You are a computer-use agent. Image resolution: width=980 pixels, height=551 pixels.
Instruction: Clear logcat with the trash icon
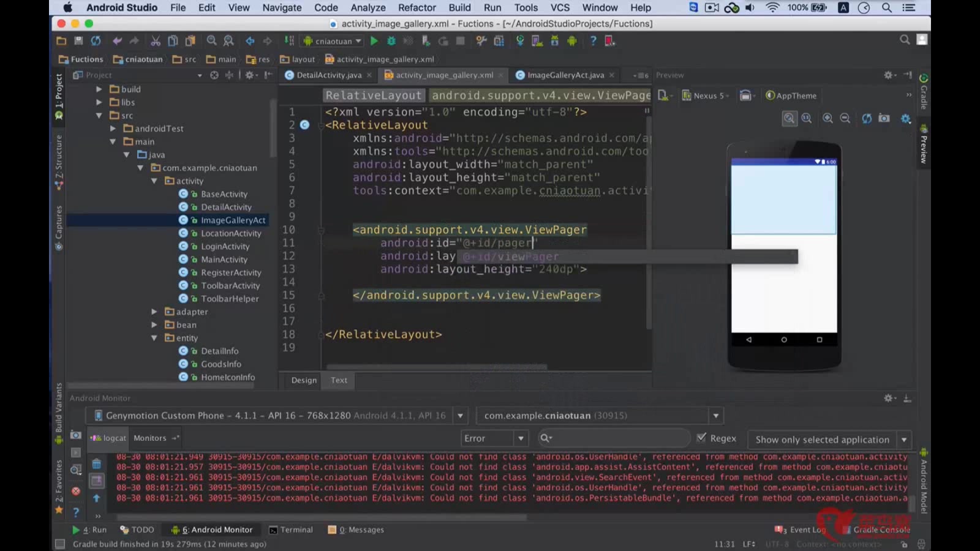click(96, 464)
